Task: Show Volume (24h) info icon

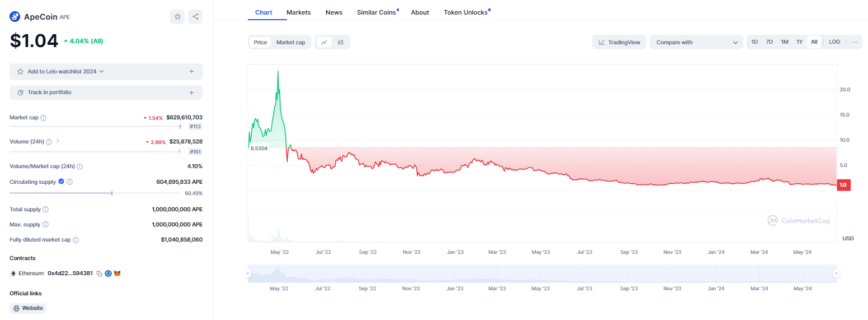Action: coord(49,142)
